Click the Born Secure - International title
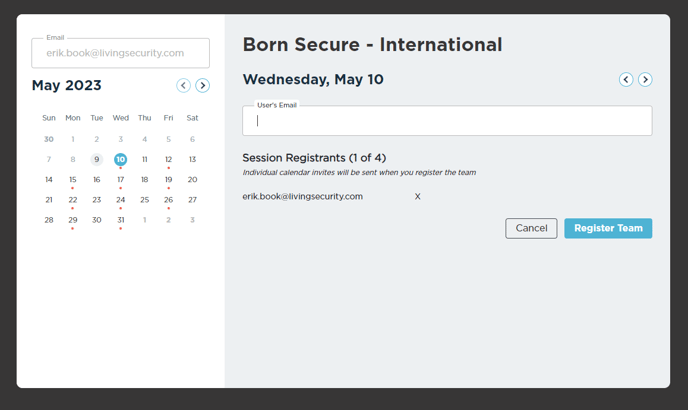The width and height of the screenshot is (688, 410). click(372, 44)
